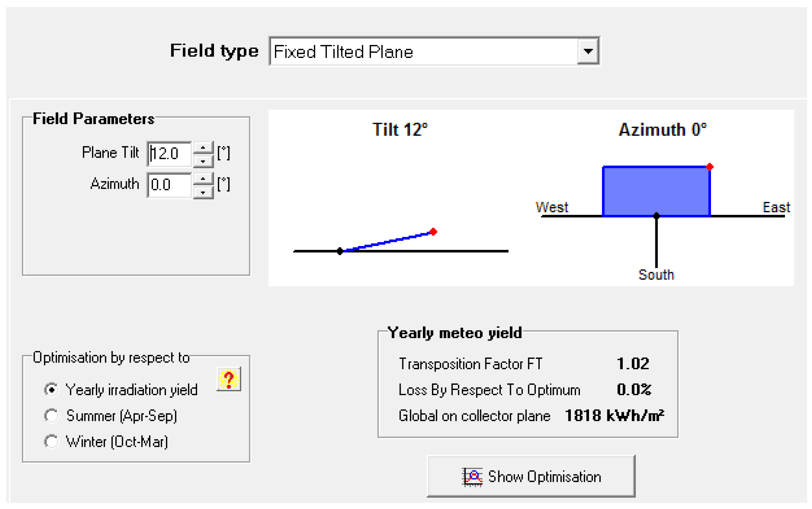812x509 pixels.
Task: Click the red corner handle on azimuth diagram
Action: (710, 167)
